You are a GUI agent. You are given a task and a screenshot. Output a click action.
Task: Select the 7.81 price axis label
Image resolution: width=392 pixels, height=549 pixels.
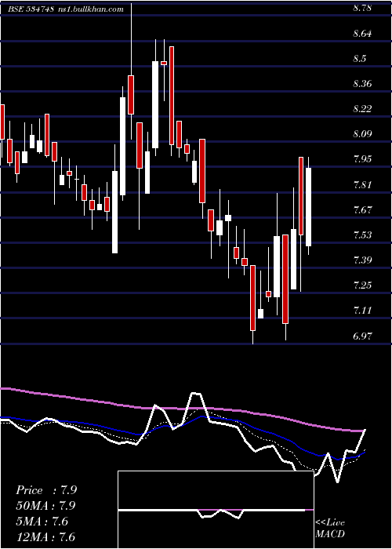coord(362,184)
